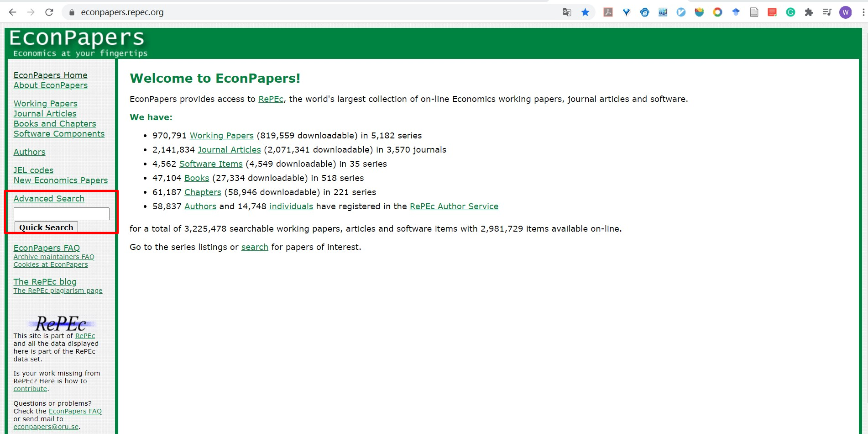Click the extensions puzzle piece icon
This screenshot has height=434, width=868.
click(809, 12)
